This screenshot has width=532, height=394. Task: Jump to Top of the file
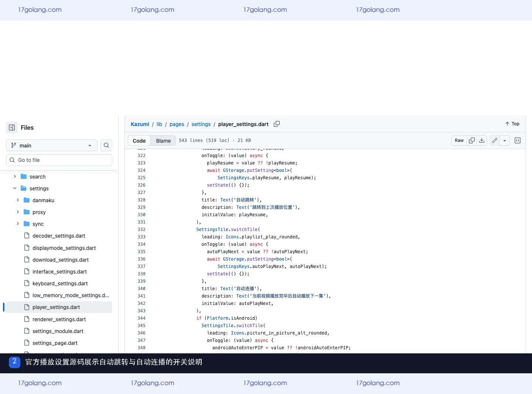[512, 124]
